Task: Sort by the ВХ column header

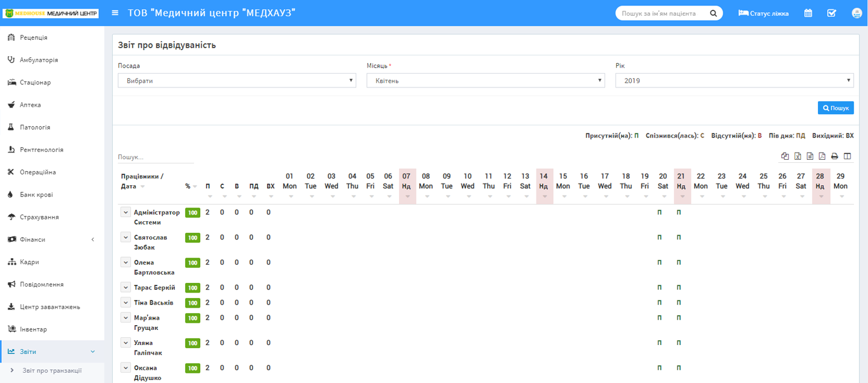Action: 270,186
